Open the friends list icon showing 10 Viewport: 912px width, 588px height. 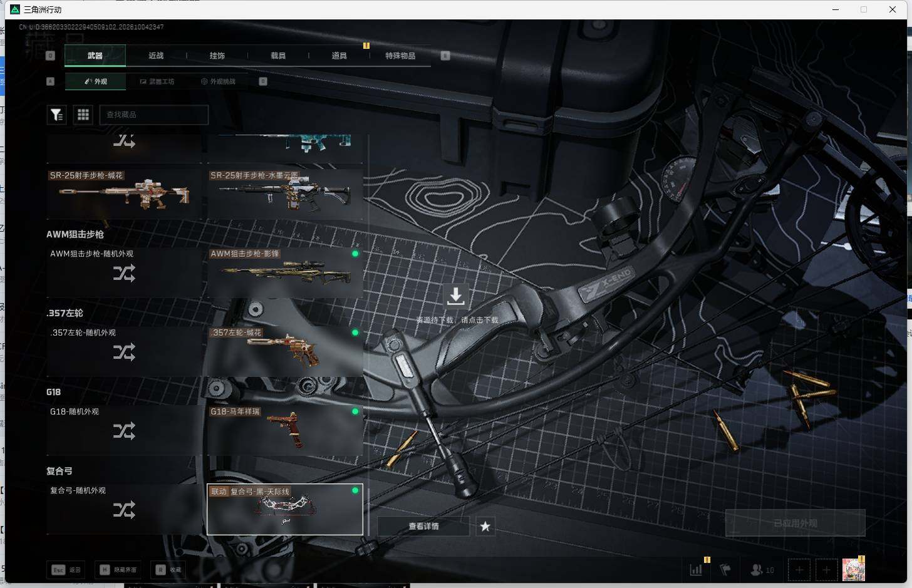pos(762,570)
